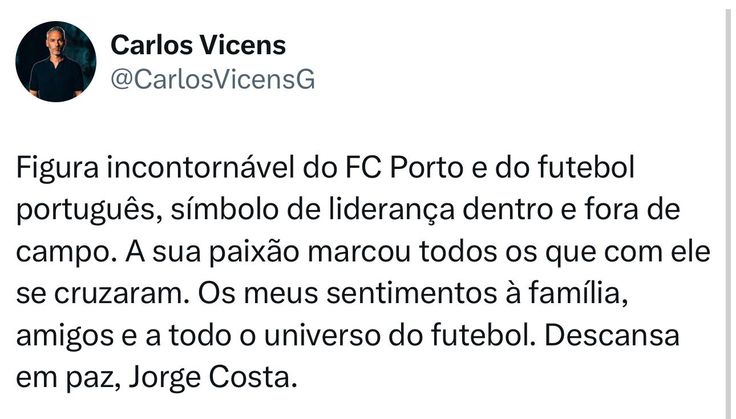This screenshot has height=419, width=736.
Task: Open the @CarlosVicensG handle link
Action: 211,80
